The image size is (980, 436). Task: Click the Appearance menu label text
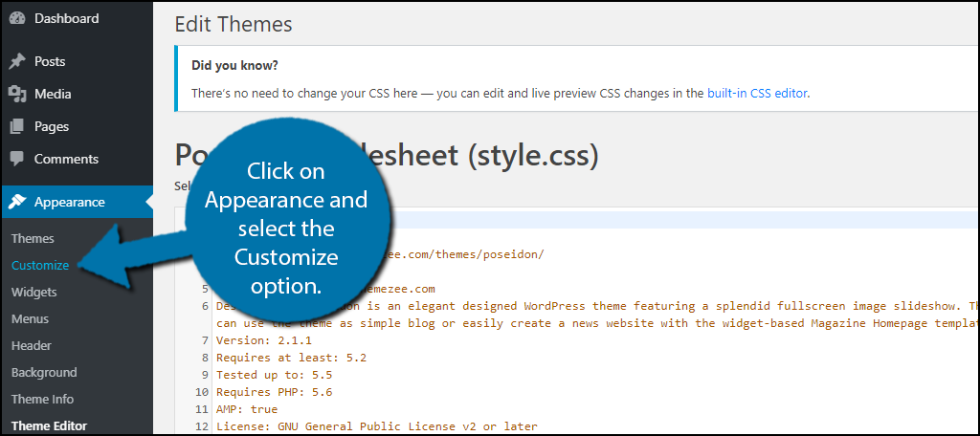click(x=70, y=202)
